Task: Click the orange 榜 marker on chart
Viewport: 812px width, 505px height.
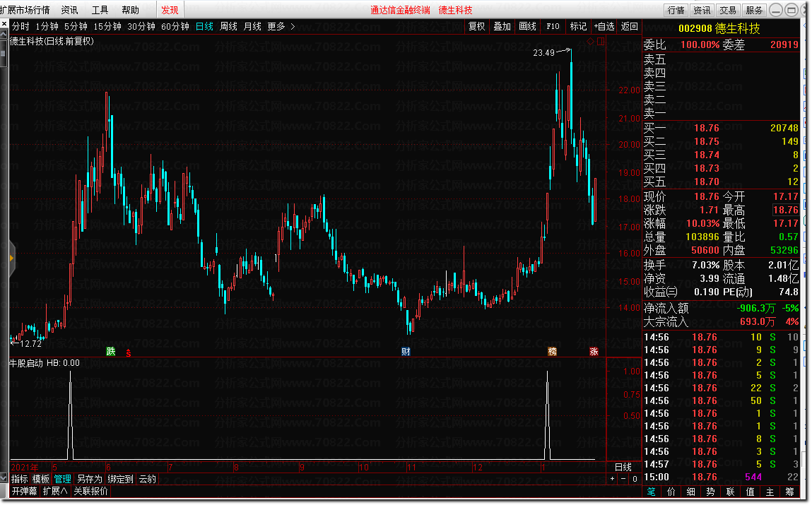Action: pyautogui.click(x=553, y=352)
